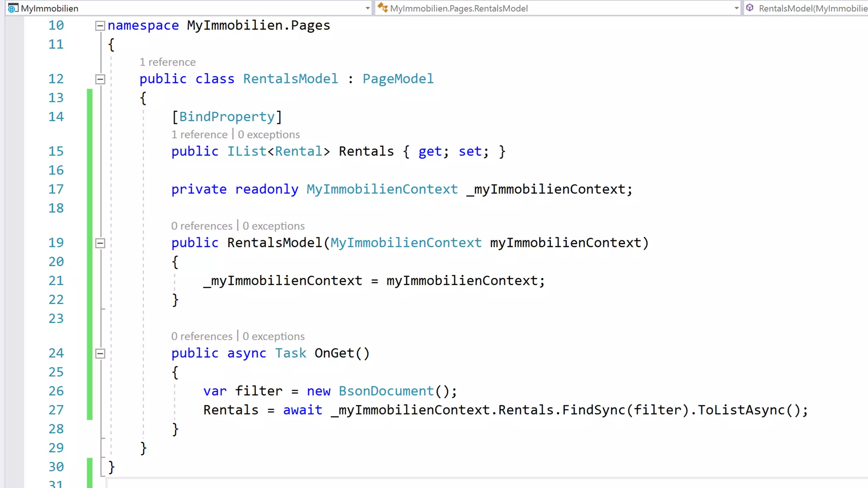This screenshot has width=868, height=488.
Task: Click '0 references' CodeLens above the constructor
Action: pos(202,226)
